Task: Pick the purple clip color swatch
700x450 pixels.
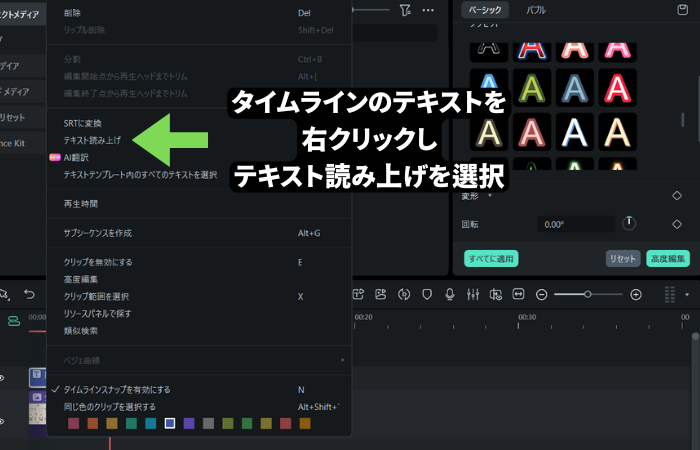Action: (x=189, y=423)
